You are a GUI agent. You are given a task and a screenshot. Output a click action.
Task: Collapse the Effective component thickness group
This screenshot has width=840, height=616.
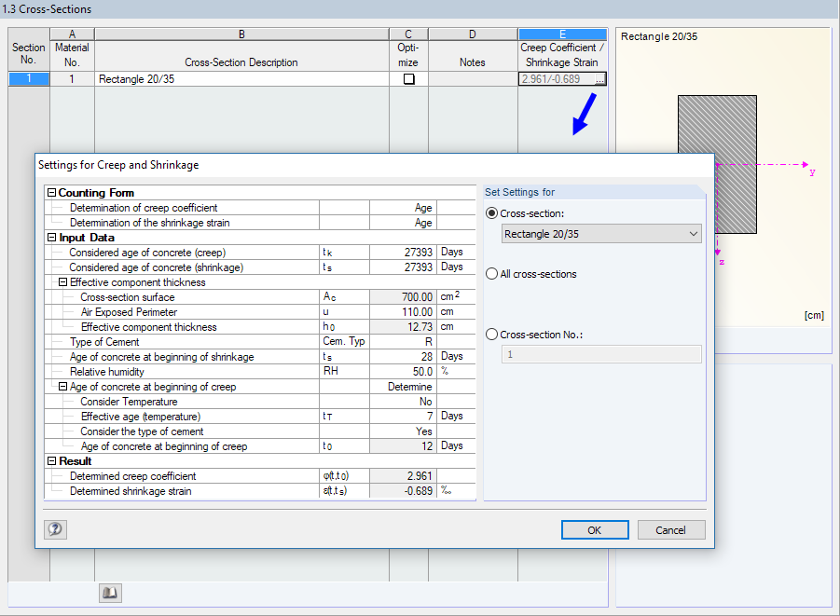click(62, 281)
